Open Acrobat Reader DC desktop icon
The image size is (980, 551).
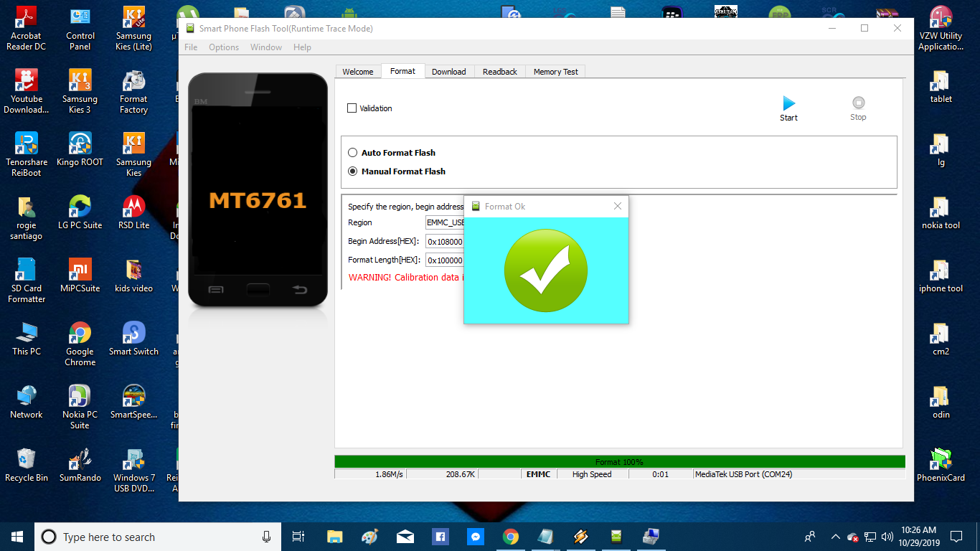tap(26, 29)
